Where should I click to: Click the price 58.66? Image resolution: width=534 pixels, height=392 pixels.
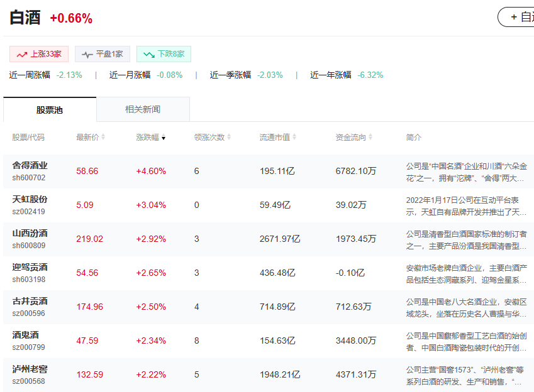(x=87, y=171)
